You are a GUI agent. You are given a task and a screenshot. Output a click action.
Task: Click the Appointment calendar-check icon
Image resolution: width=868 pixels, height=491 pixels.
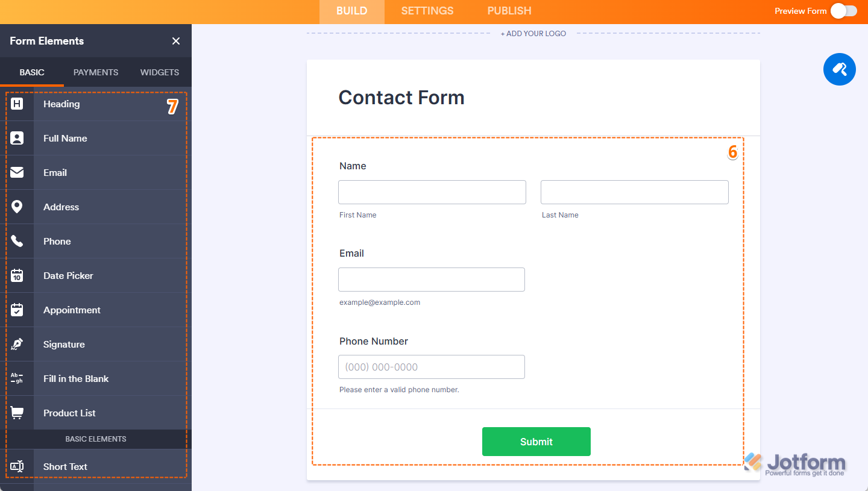(x=17, y=310)
